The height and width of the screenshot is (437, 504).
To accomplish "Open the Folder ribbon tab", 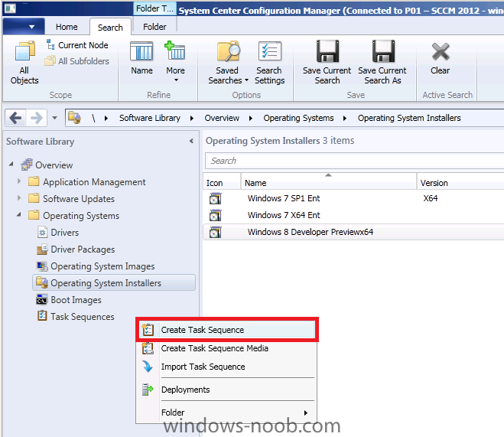I will 154,27.
